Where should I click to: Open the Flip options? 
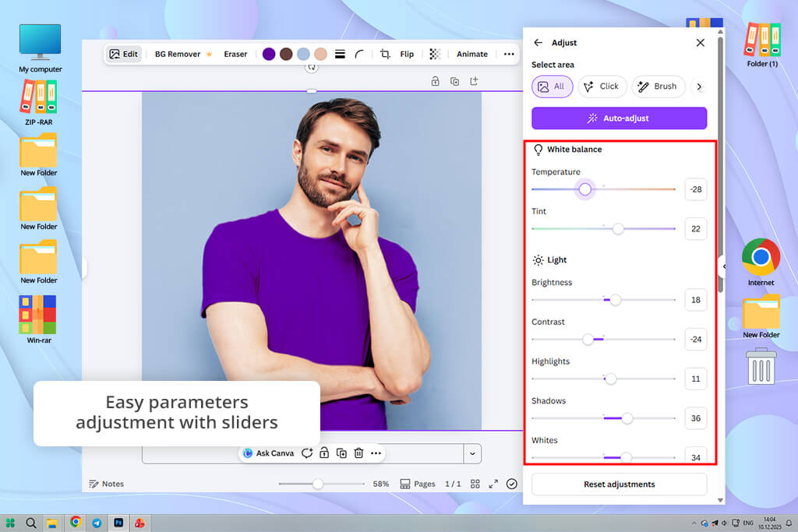[x=407, y=54]
